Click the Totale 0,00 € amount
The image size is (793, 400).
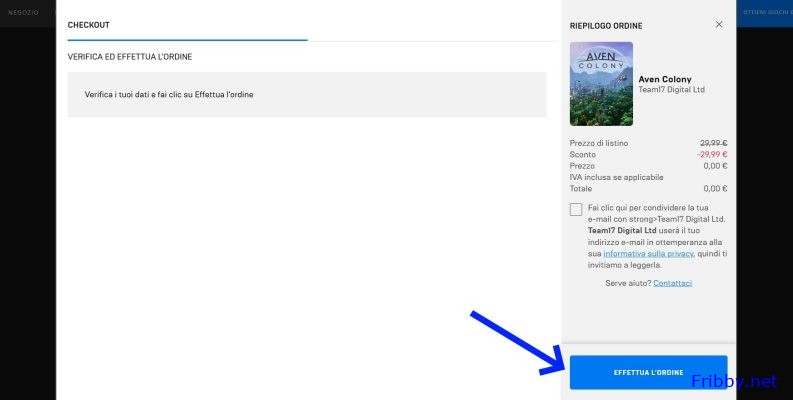point(714,188)
